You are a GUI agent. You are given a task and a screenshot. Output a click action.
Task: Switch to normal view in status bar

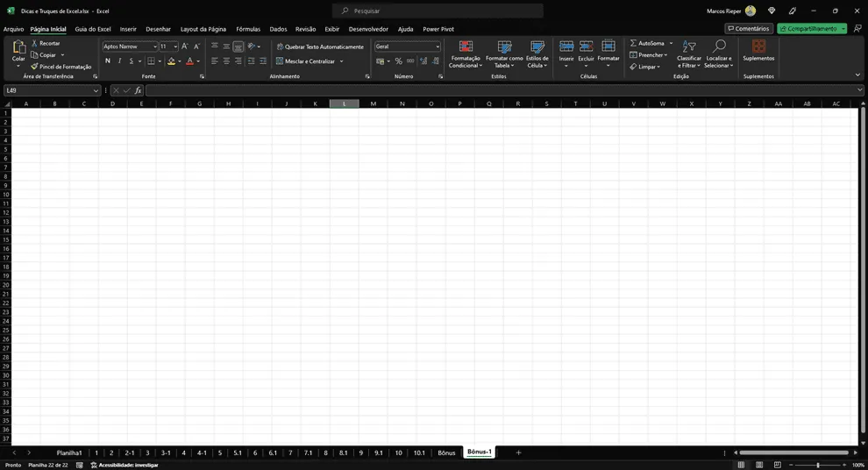click(x=741, y=465)
